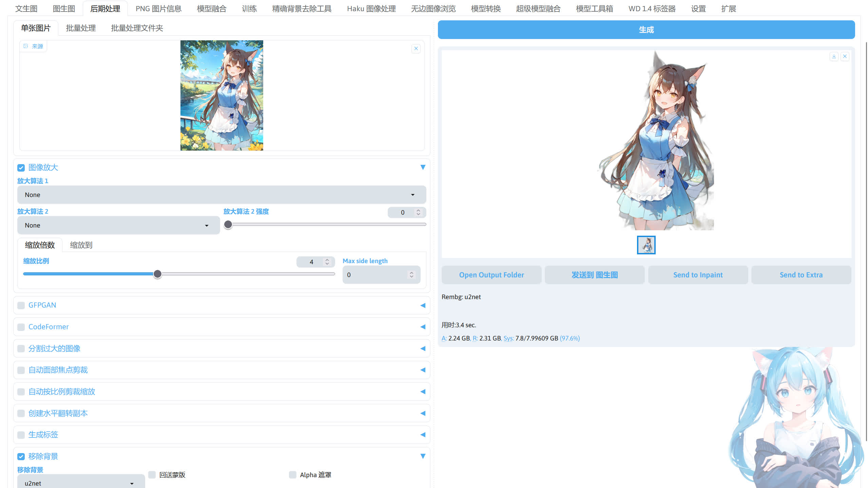Viewport: 868px width, 488px height.
Task: Switch to the 批量处理 tab
Action: pyautogui.click(x=81, y=28)
